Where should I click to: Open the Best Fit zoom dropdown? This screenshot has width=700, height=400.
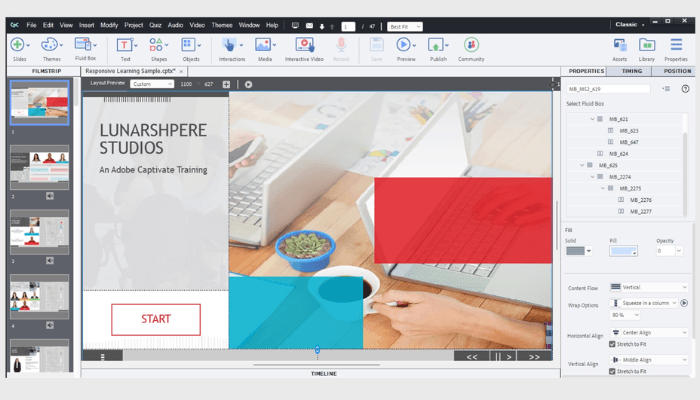(x=405, y=27)
